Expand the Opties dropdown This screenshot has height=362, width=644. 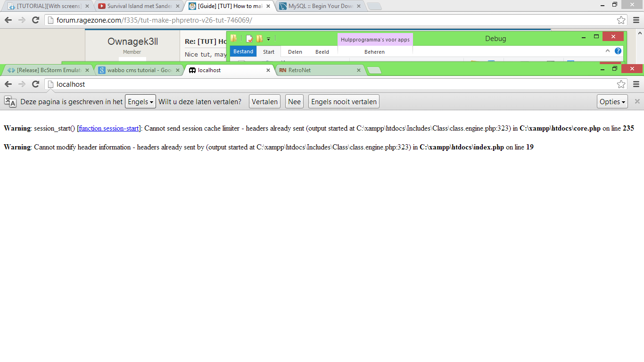tap(612, 101)
